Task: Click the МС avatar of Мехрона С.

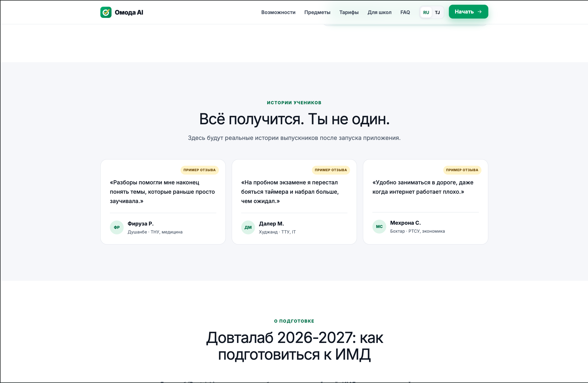Action: coord(379,227)
